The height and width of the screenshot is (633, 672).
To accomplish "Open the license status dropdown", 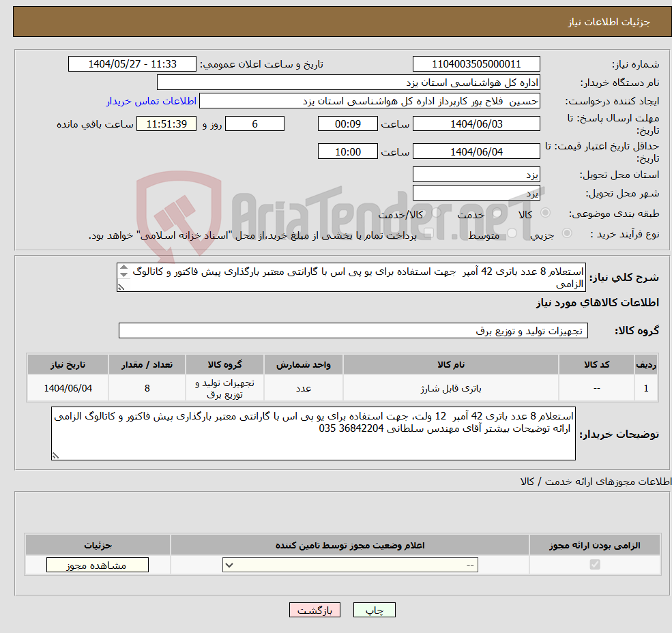I will click(x=350, y=565).
